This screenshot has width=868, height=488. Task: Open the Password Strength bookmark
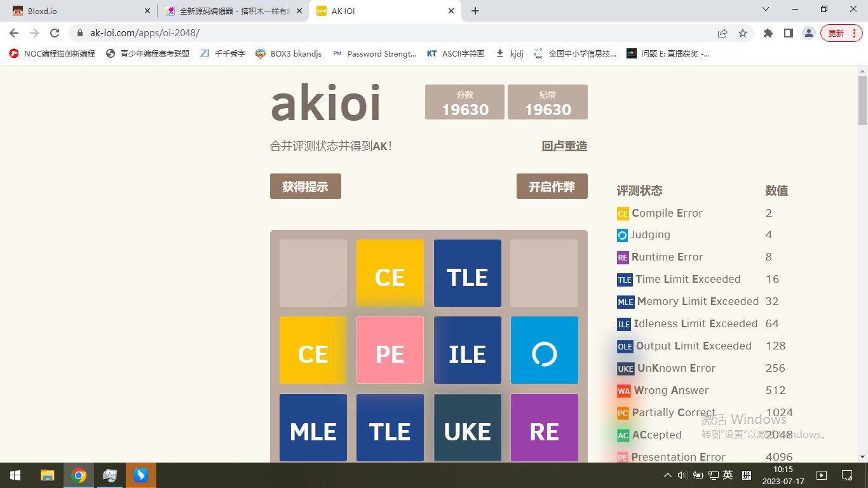[375, 54]
